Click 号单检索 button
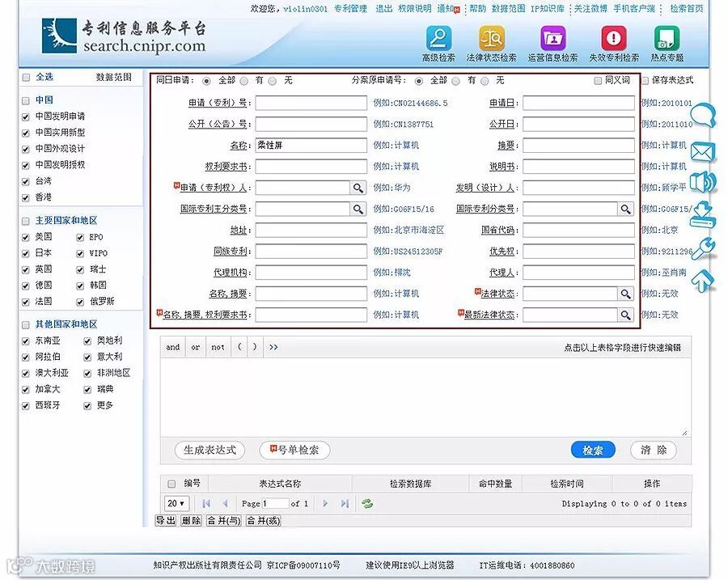The width and height of the screenshot is (728, 580). 294,450
